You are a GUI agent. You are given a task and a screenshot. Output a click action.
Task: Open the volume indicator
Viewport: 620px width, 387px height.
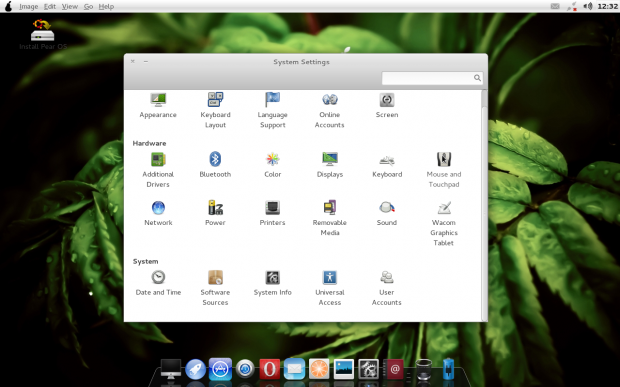coord(588,6)
